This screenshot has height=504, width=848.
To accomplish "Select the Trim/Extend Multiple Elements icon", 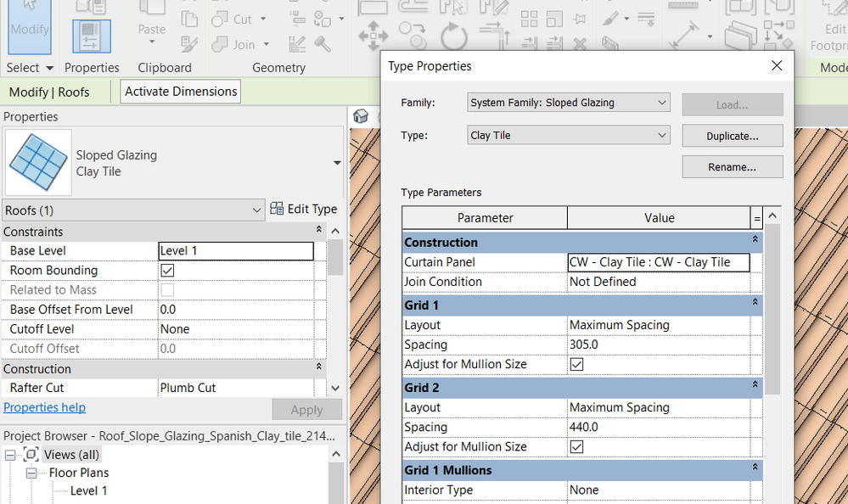I will tap(554, 44).
